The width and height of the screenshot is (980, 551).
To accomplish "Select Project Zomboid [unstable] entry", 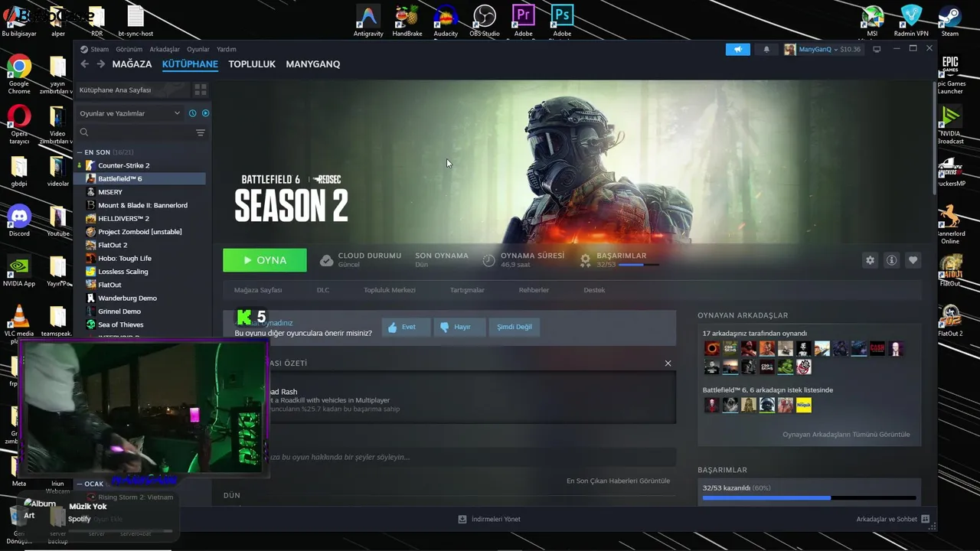I will click(x=140, y=232).
